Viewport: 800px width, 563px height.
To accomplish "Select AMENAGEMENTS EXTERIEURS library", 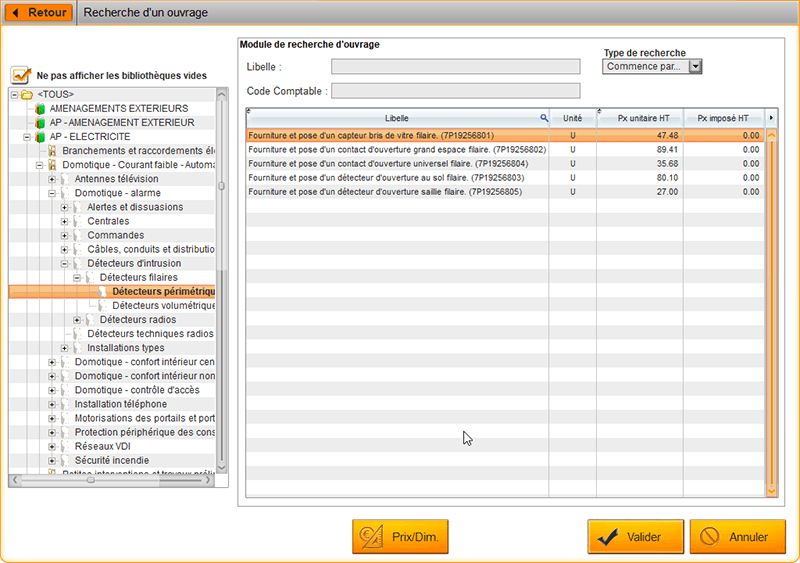I will pyautogui.click(x=119, y=108).
